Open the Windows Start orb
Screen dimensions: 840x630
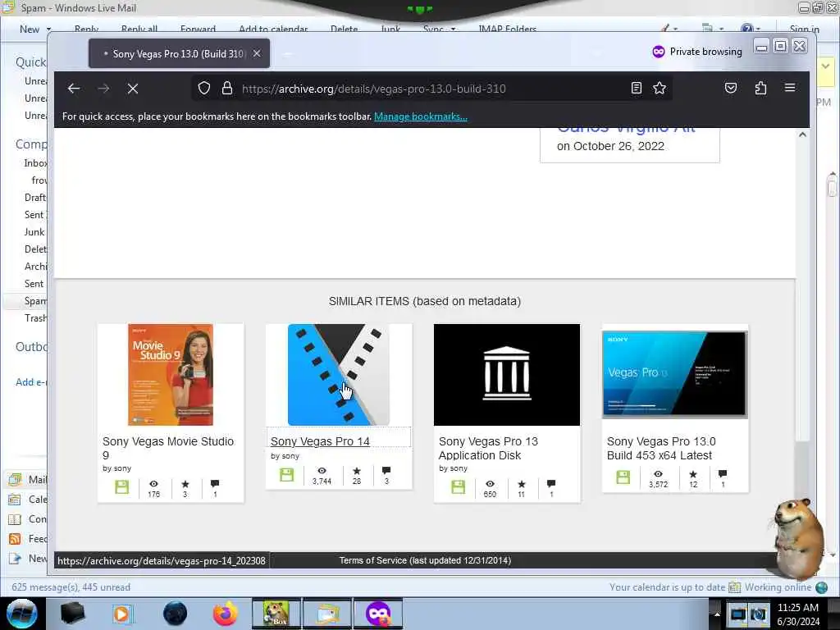click(x=21, y=614)
